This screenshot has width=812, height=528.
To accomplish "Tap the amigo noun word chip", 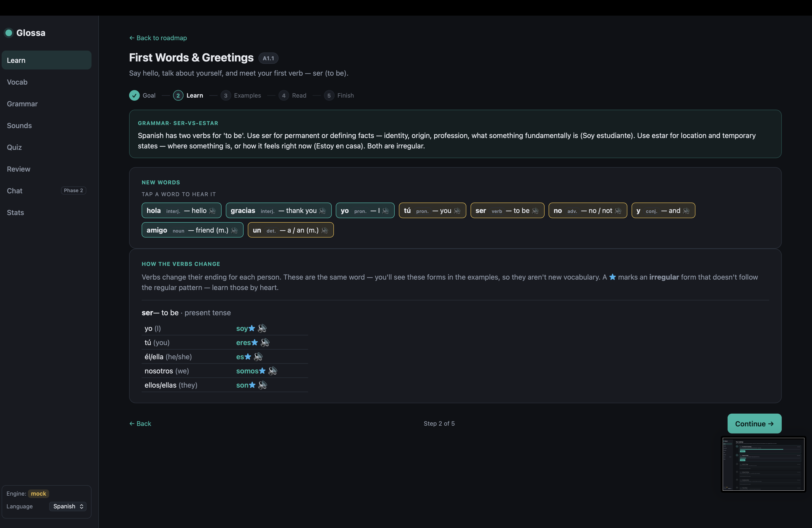I will point(192,230).
